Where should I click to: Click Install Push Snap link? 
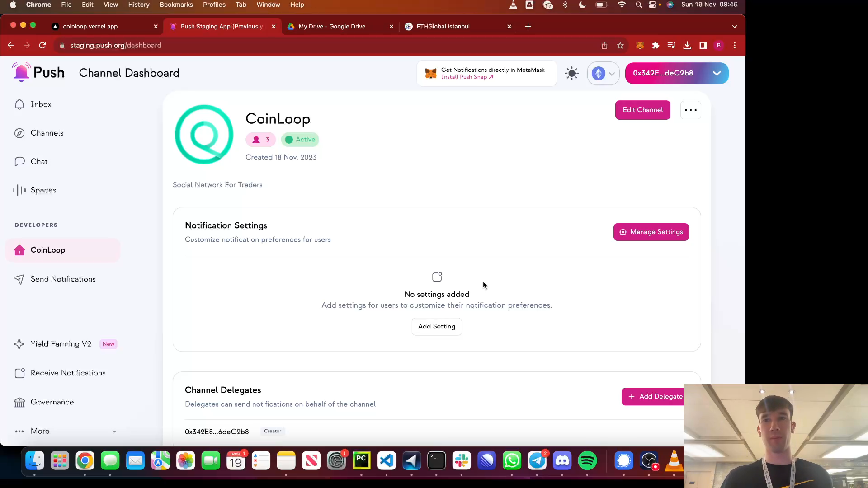[467, 77]
